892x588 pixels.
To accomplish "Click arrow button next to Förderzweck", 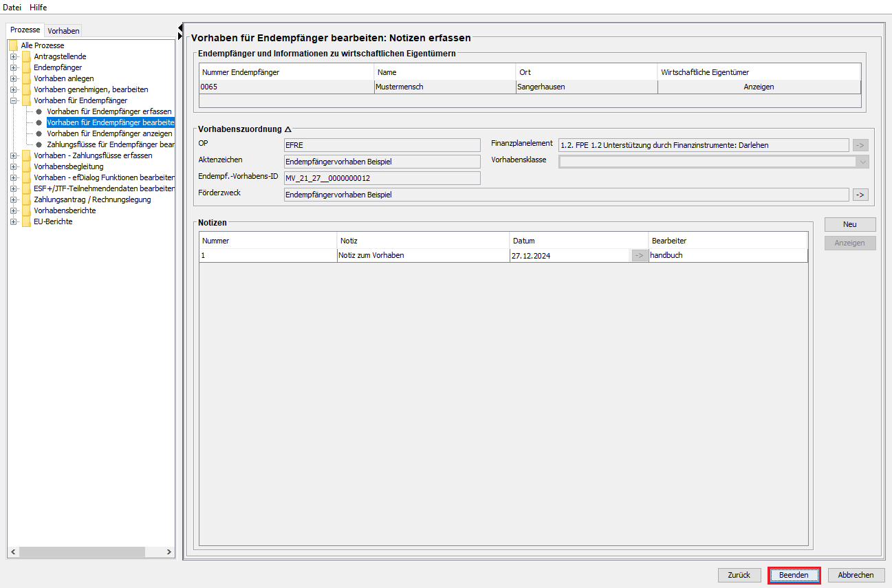I will [860, 195].
